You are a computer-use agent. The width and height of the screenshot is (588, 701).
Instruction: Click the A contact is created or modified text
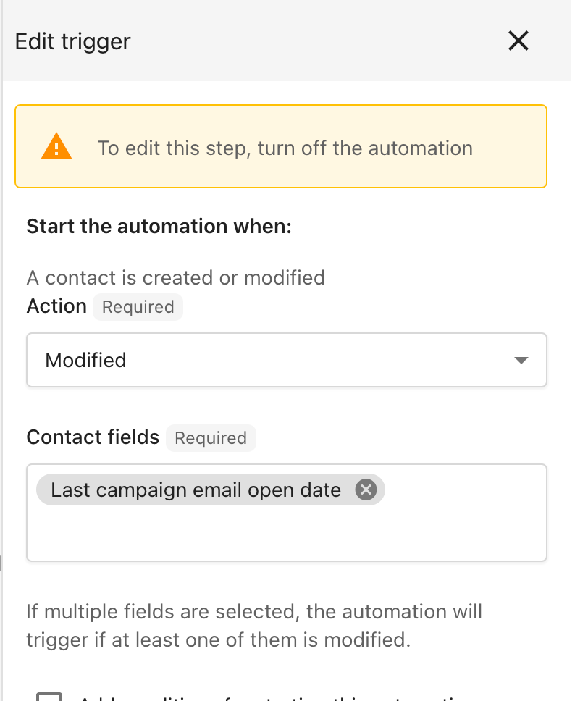click(x=175, y=277)
